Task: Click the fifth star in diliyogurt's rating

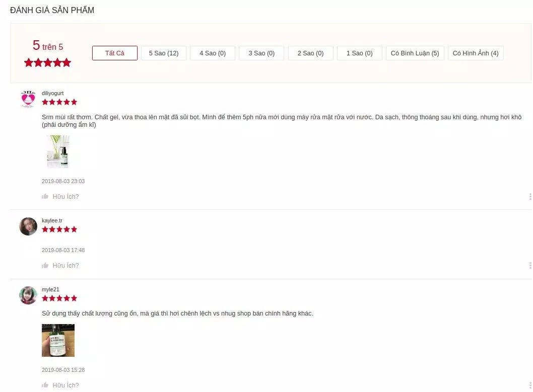Action: [x=75, y=102]
